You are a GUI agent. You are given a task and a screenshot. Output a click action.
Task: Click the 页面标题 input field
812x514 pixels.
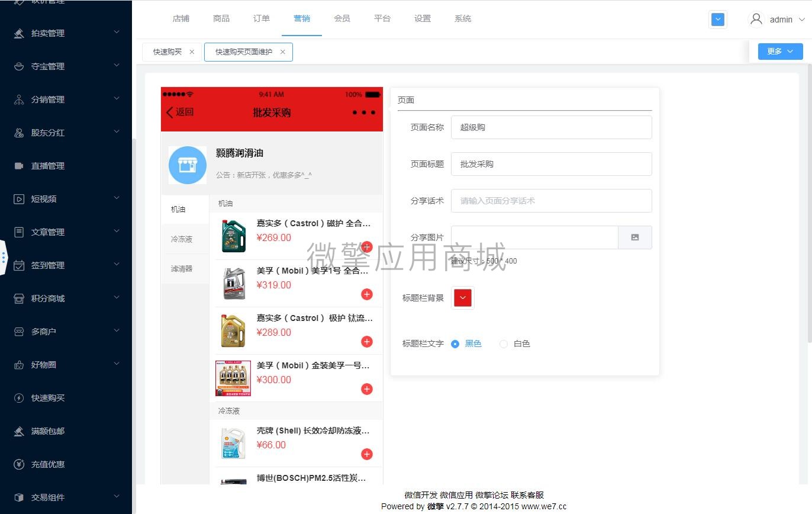552,164
